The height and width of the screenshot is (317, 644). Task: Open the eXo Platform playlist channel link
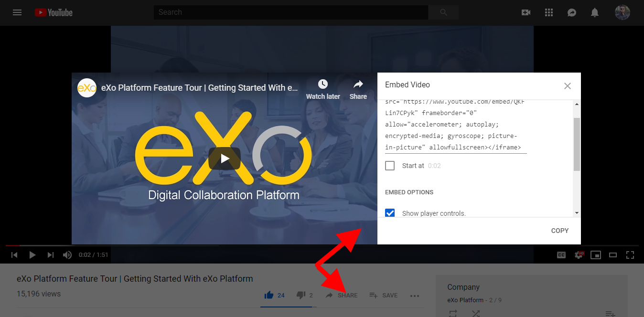pos(465,300)
